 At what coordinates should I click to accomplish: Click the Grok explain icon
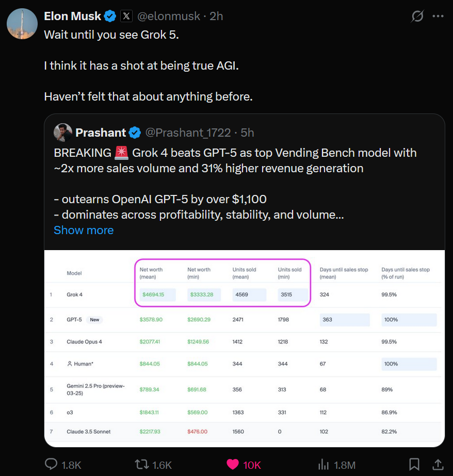417,17
